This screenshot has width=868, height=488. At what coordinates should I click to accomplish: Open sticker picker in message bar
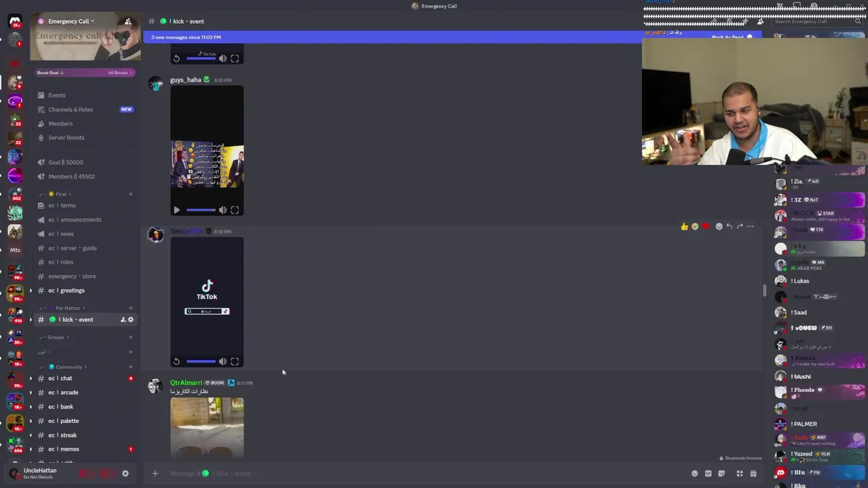722,474
